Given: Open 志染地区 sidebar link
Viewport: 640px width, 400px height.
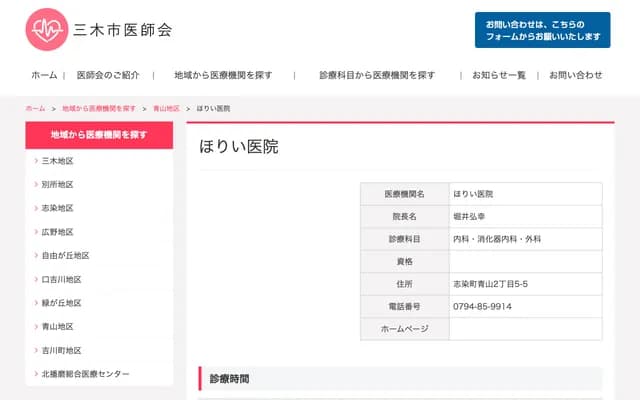Looking at the screenshot, I should click(x=58, y=208).
